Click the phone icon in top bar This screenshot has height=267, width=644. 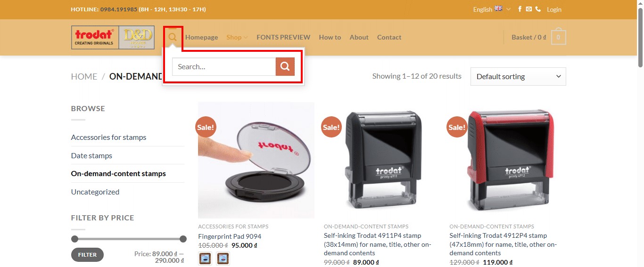click(x=538, y=9)
